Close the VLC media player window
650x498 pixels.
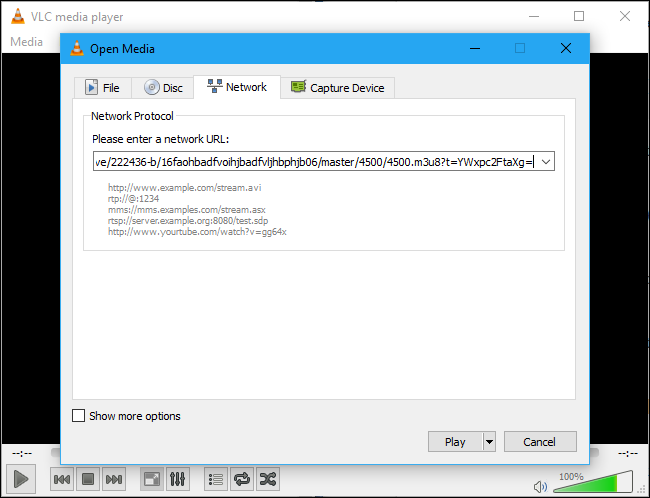[625, 16]
